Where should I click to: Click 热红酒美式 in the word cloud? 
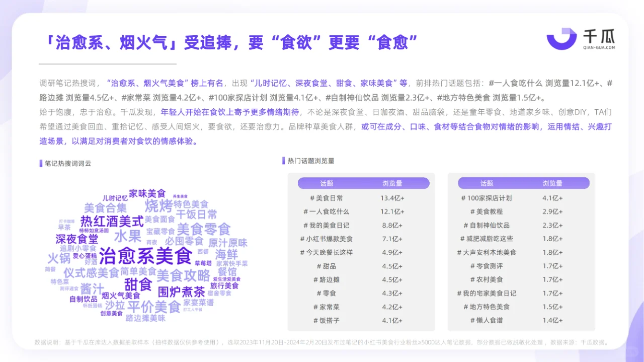coord(112,221)
